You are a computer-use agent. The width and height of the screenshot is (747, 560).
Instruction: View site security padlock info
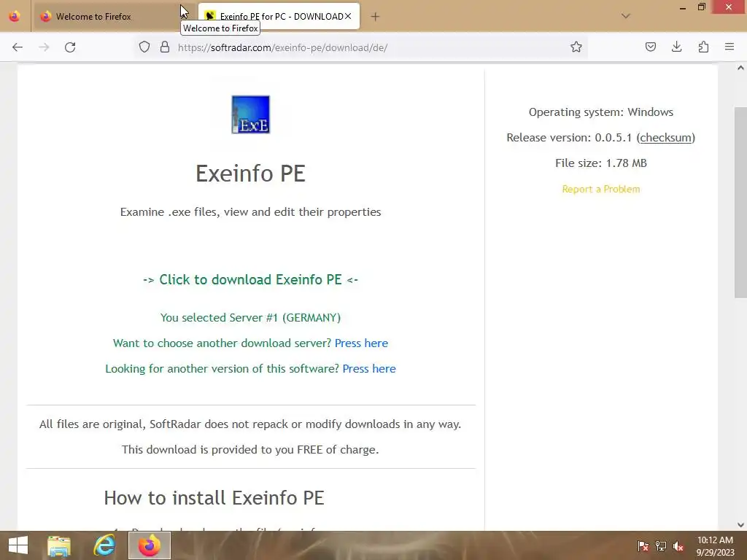(165, 47)
